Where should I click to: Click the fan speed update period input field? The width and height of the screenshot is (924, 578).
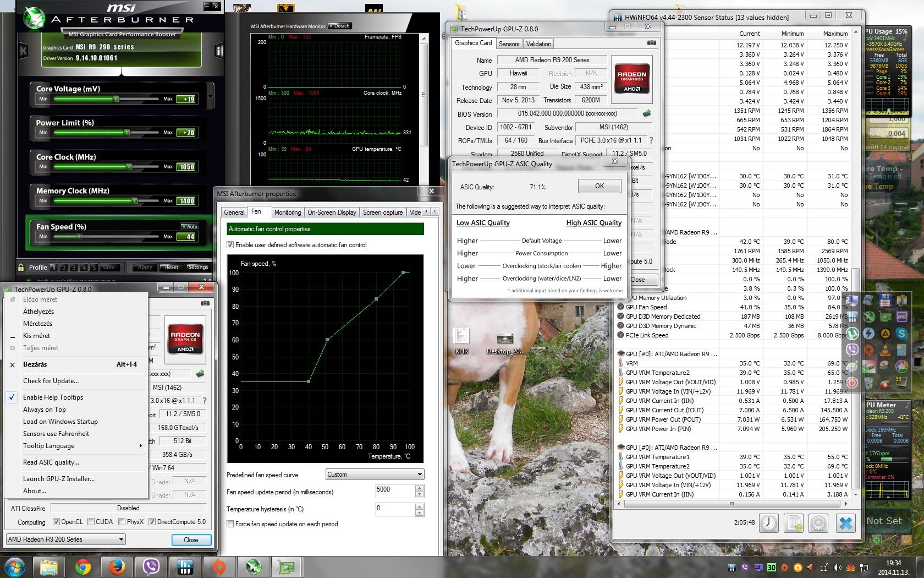pos(394,491)
